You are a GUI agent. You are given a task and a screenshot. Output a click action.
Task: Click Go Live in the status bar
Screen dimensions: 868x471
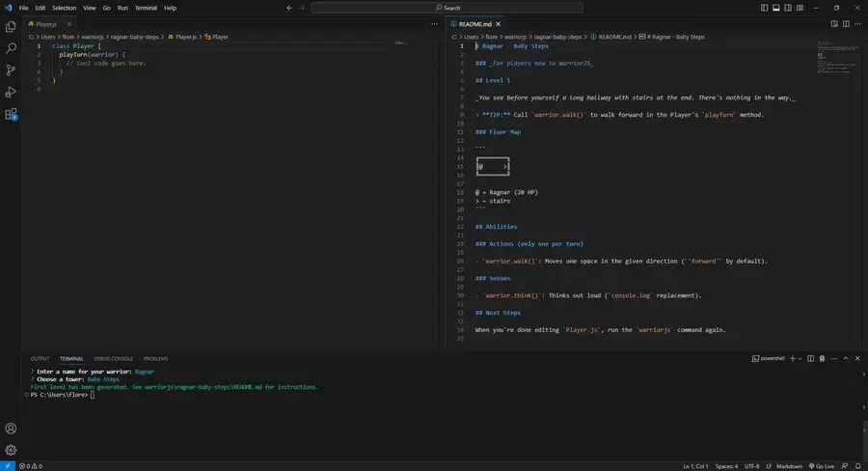[x=825, y=466]
